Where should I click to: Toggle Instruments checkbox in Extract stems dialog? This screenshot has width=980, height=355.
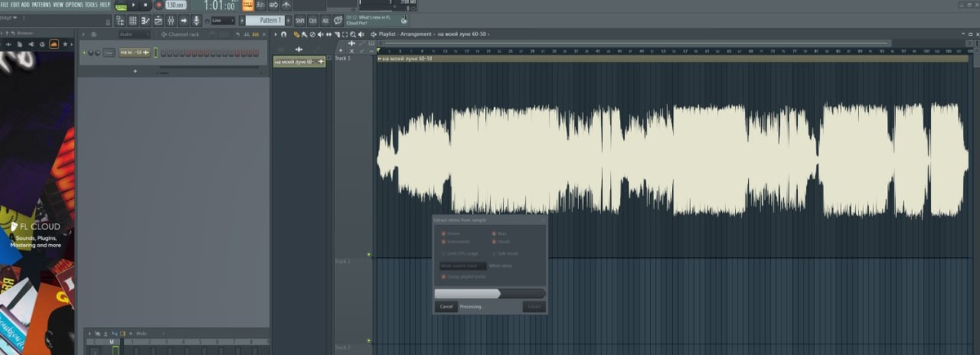(x=443, y=242)
